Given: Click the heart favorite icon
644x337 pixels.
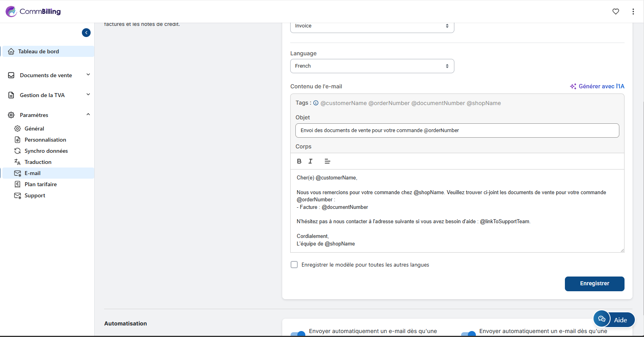Looking at the screenshot, I should [615, 12].
